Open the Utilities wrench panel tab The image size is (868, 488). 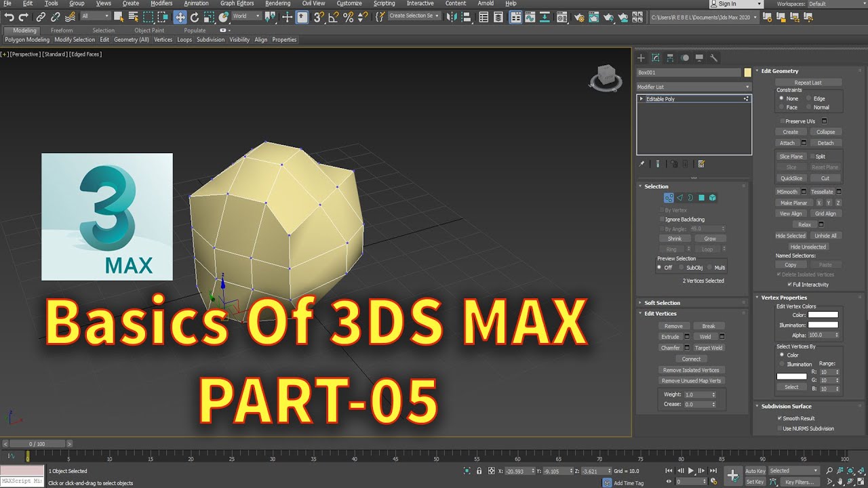click(714, 58)
